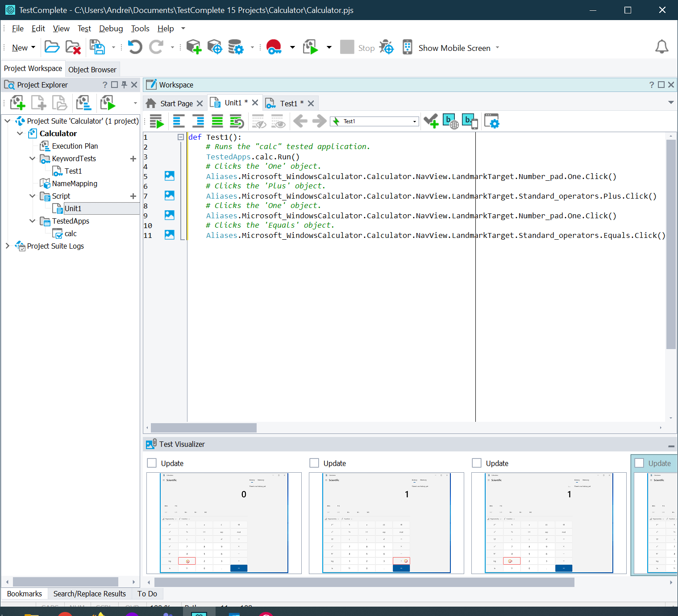Add a checkpoint with the checkmark-plus icon

pos(431,121)
